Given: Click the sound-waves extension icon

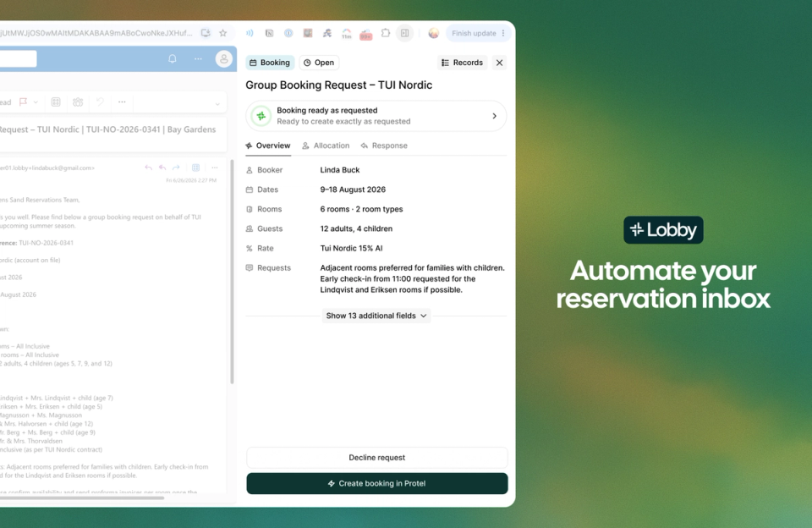Looking at the screenshot, I should (x=250, y=33).
